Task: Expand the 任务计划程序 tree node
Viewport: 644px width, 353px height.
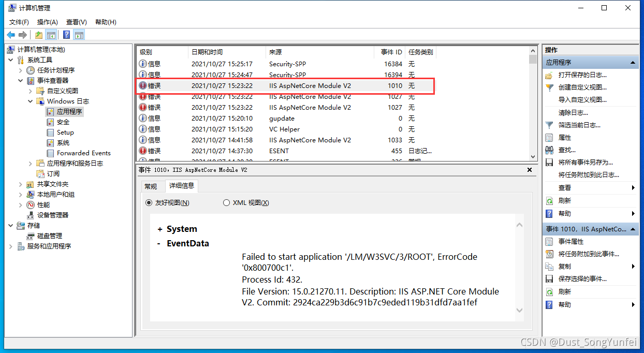Action: [21, 70]
